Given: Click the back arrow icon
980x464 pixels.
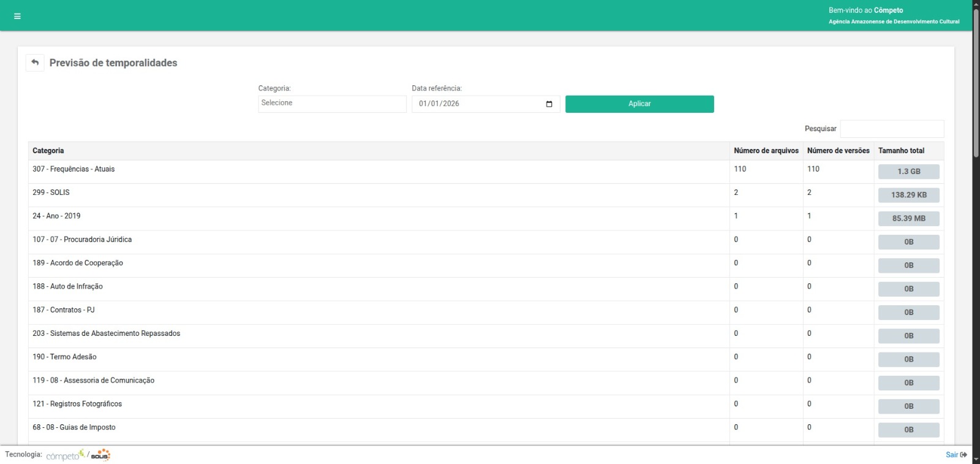Looking at the screenshot, I should point(35,63).
